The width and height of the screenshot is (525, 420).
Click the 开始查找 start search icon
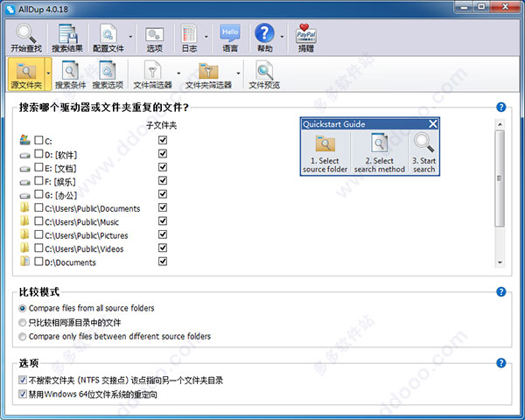(x=26, y=38)
